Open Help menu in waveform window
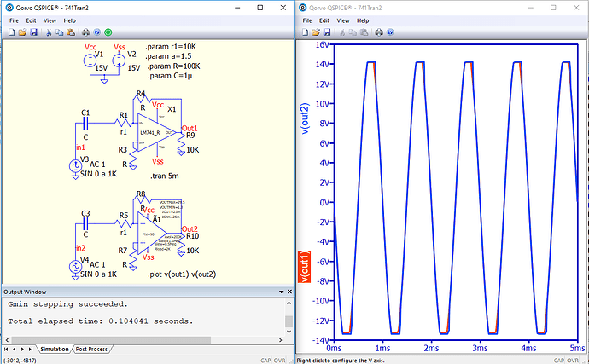This screenshot has height=364, width=589. pyautogui.click(x=363, y=20)
